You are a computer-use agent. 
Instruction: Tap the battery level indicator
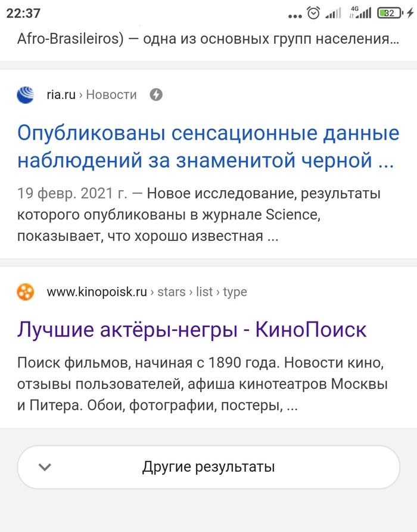coord(390,13)
